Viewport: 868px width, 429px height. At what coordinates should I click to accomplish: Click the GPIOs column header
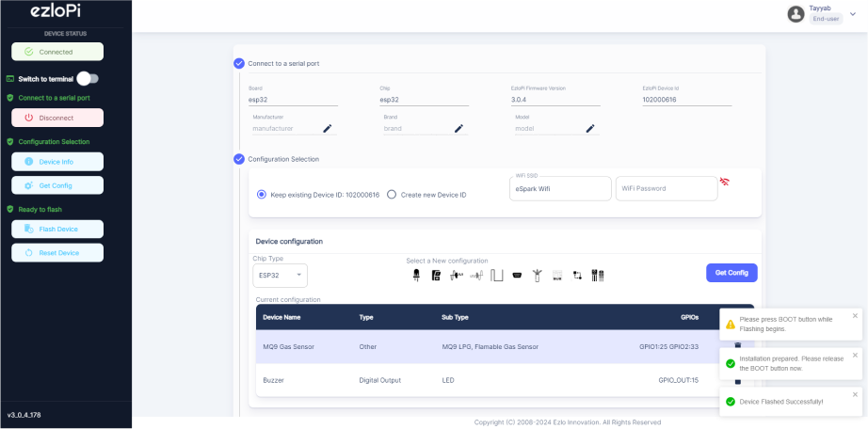(x=690, y=317)
